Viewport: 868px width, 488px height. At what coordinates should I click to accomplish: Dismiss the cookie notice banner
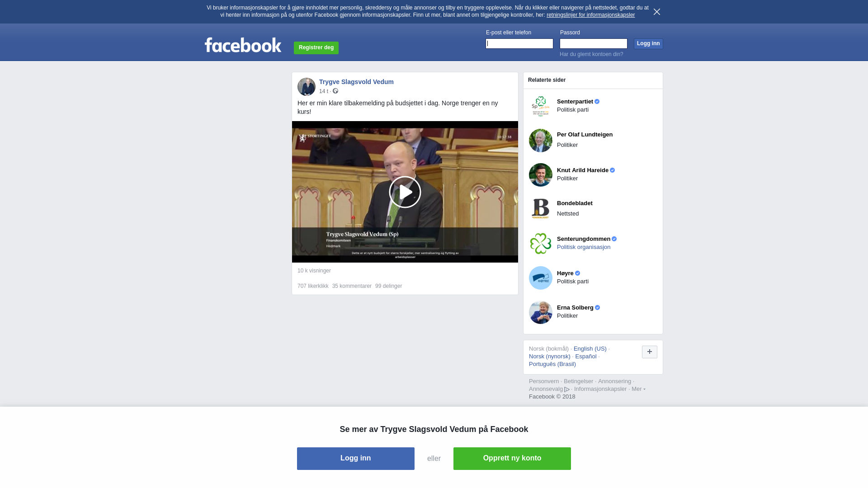[x=657, y=12]
